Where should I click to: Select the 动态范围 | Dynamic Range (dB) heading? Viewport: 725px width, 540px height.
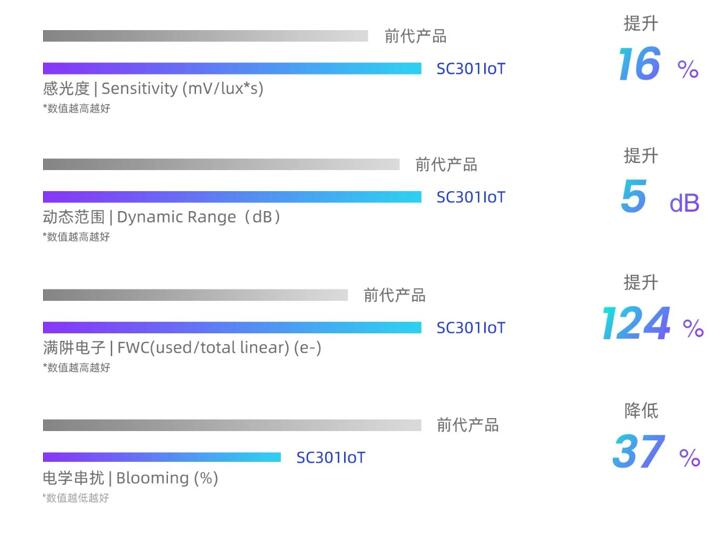[161, 217]
